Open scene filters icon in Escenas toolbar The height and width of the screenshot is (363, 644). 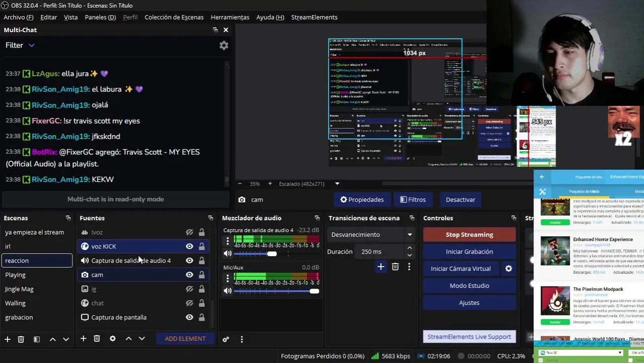(x=36, y=339)
